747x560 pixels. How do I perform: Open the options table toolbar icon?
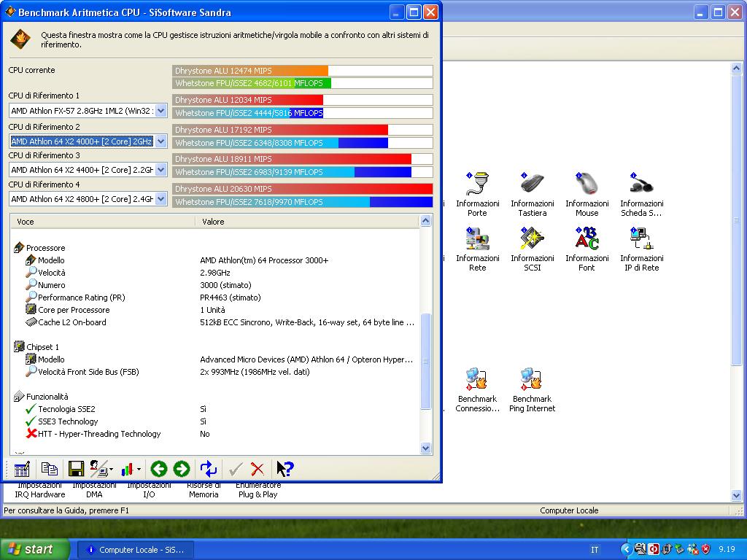point(22,470)
